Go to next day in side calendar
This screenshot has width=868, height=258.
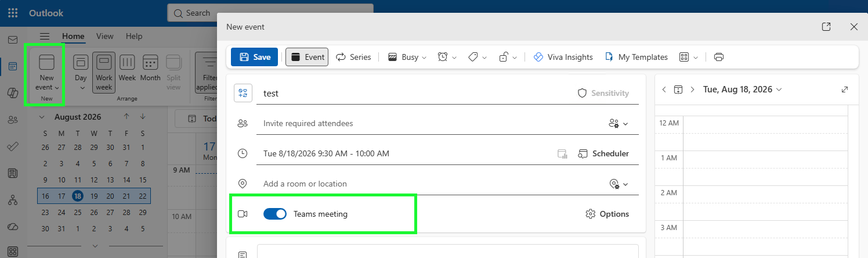pyautogui.click(x=692, y=89)
